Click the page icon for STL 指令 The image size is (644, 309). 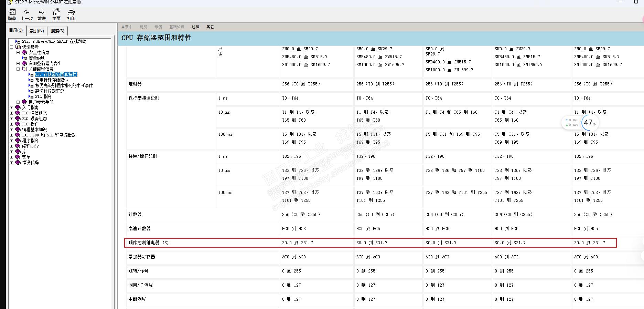pos(31,96)
